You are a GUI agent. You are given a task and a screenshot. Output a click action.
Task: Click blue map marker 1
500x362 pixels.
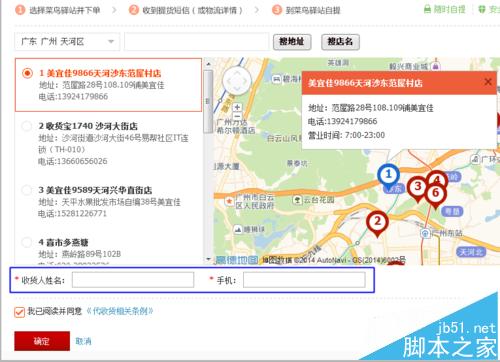pyautogui.click(x=388, y=176)
